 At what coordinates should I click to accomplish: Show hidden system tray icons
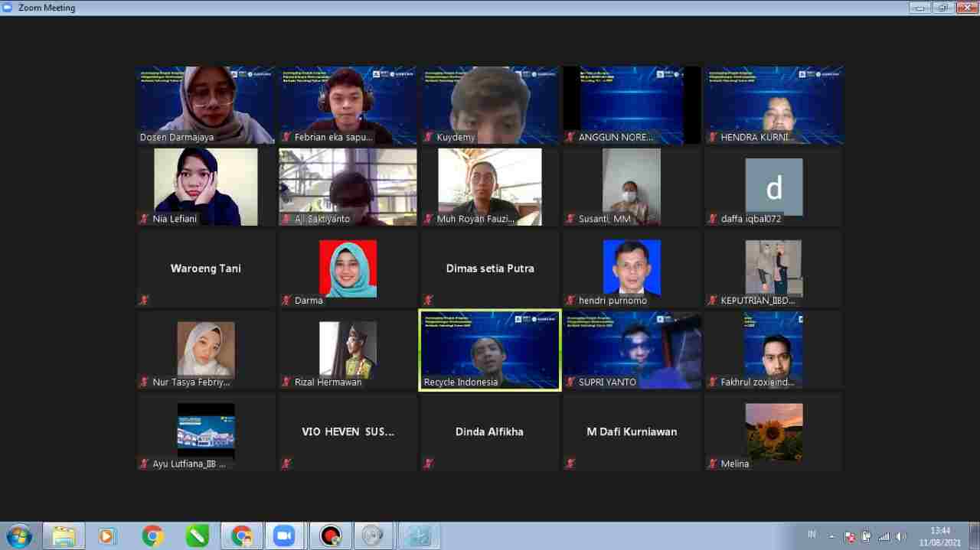click(x=833, y=536)
